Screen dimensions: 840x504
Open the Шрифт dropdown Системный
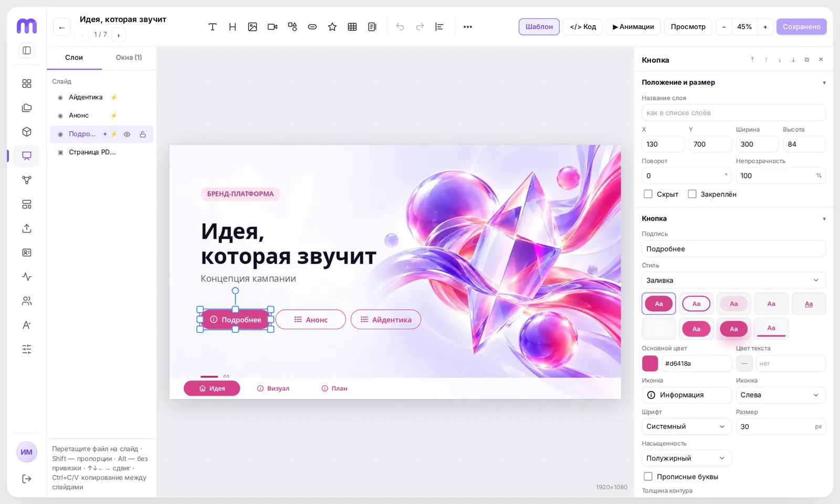(686, 426)
